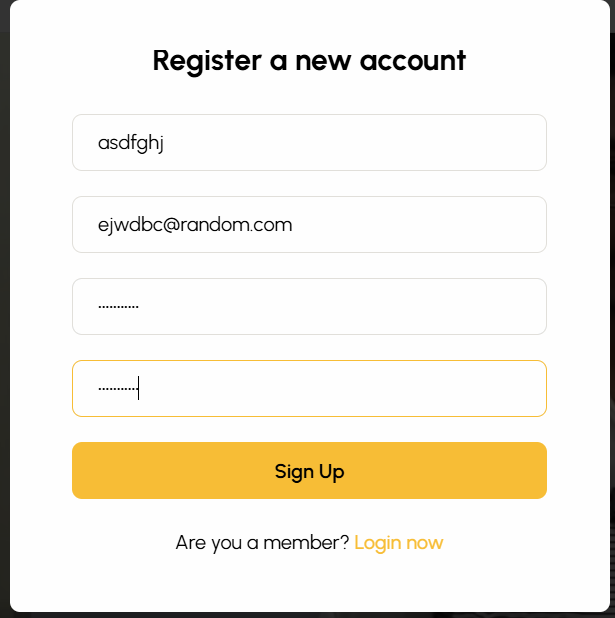Viewport: 615px width, 618px height.
Task: Click the masked dots in the first password field
Action: pos(118,307)
